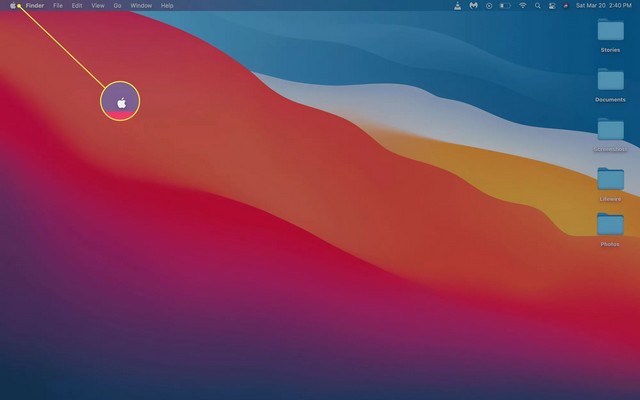Open Spotlight search magnifying glass
The width and height of the screenshot is (640, 400).
(x=537, y=5)
